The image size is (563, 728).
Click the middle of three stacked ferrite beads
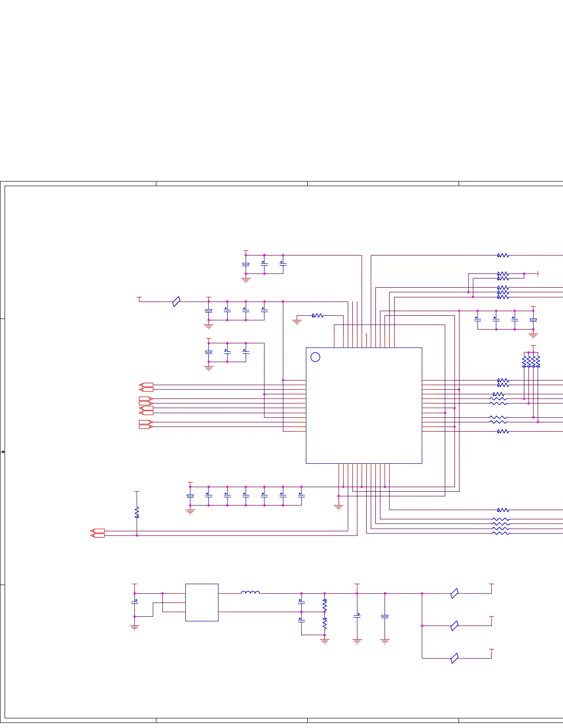click(x=454, y=626)
